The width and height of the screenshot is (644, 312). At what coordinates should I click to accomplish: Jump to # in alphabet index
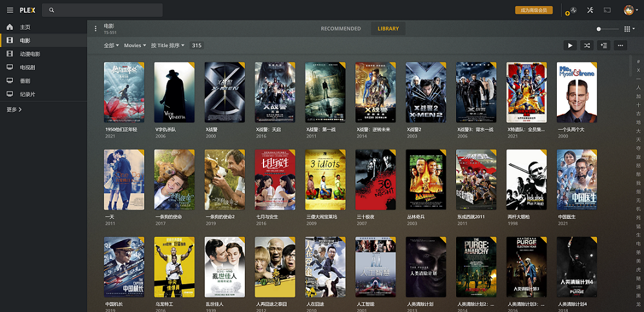click(638, 61)
